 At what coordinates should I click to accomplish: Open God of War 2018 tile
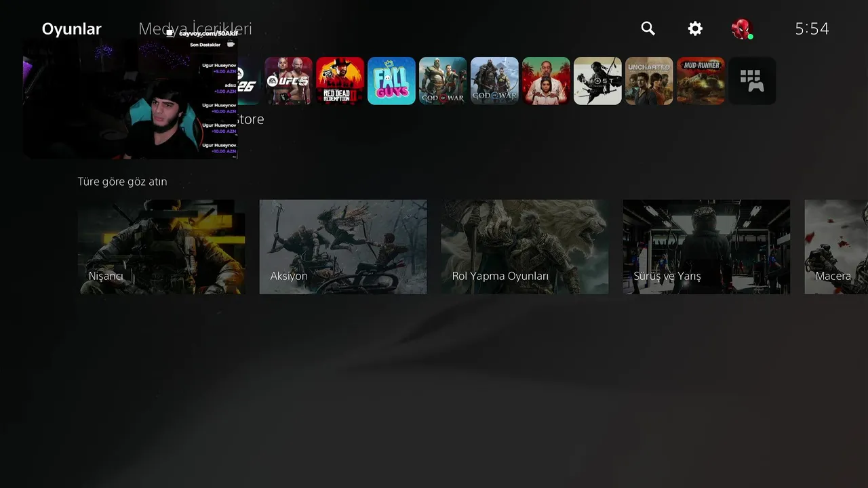click(443, 81)
